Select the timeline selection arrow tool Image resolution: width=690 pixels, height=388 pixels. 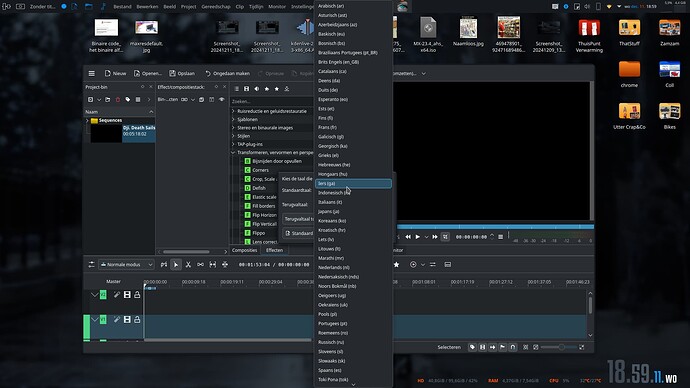(x=176, y=264)
